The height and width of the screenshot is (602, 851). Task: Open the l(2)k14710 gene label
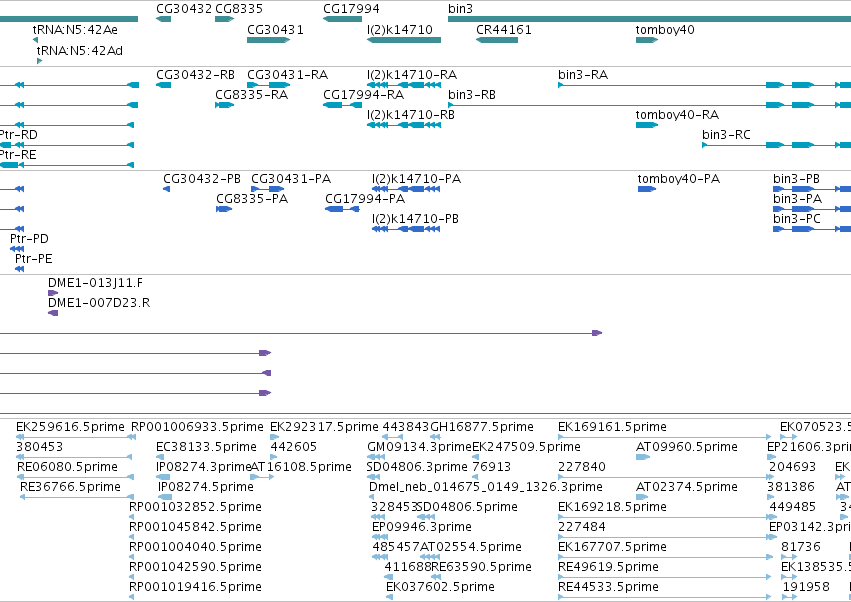[400, 30]
